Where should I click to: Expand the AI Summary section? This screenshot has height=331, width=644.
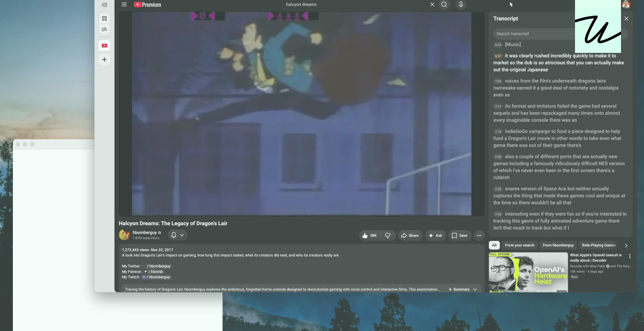click(463, 289)
